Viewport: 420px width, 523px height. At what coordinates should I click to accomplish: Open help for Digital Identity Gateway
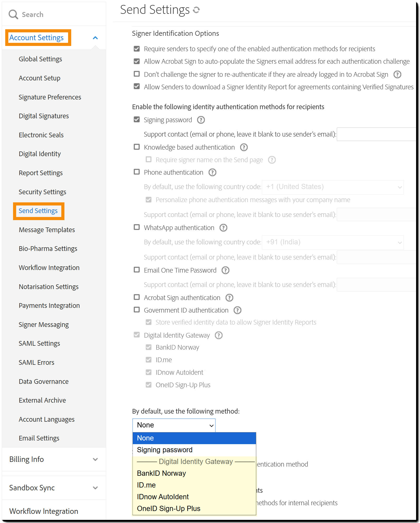[219, 335]
